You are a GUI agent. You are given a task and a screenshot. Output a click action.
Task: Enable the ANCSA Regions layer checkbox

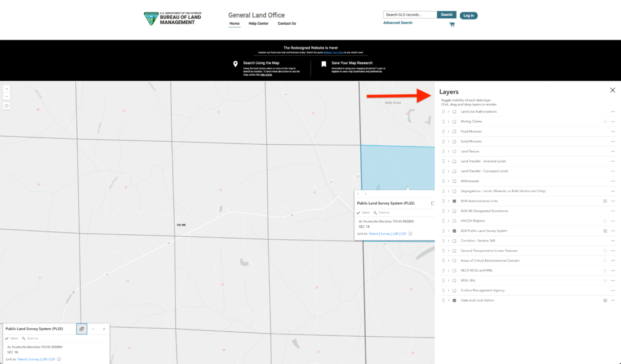(x=454, y=221)
